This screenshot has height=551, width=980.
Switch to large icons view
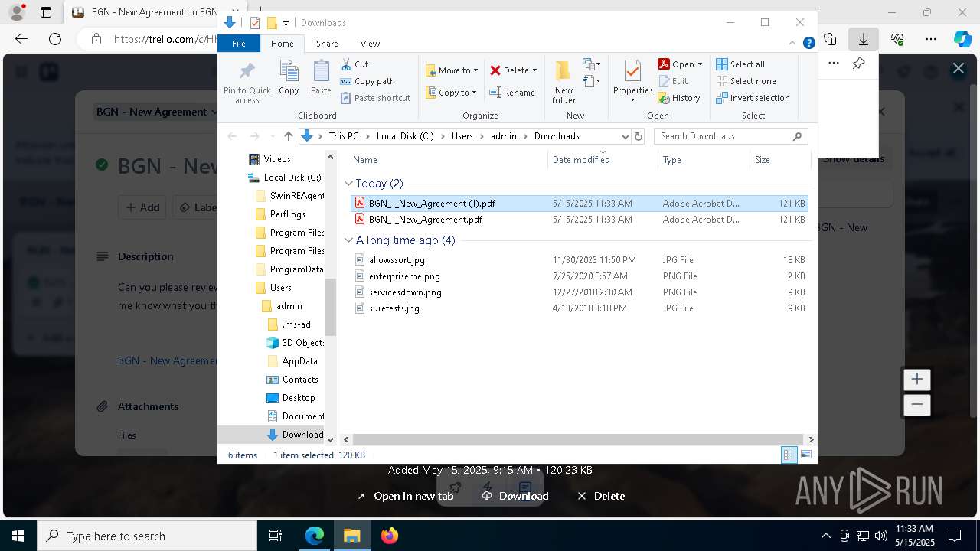click(x=806, y=455)
